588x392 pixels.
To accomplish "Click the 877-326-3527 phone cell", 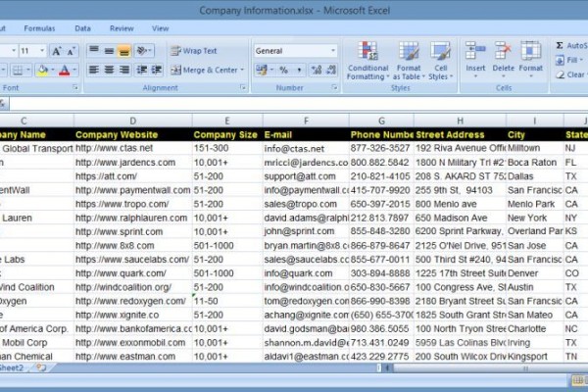I will point(381,148).
